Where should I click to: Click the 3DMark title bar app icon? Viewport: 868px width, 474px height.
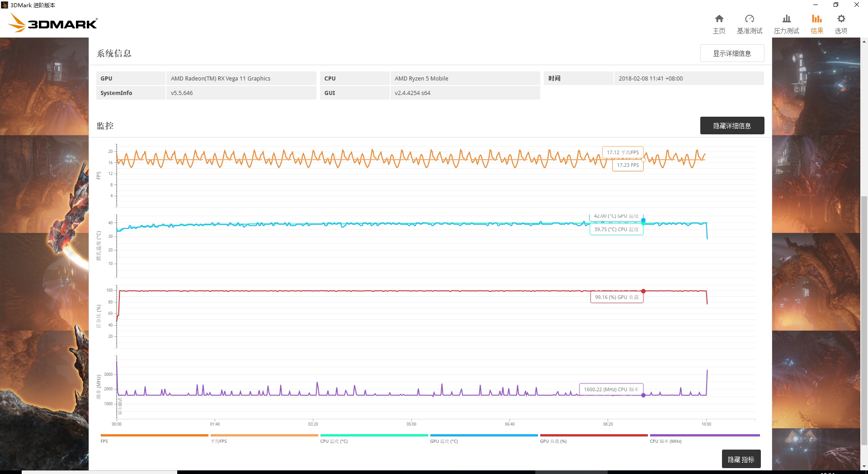(5, 5)
